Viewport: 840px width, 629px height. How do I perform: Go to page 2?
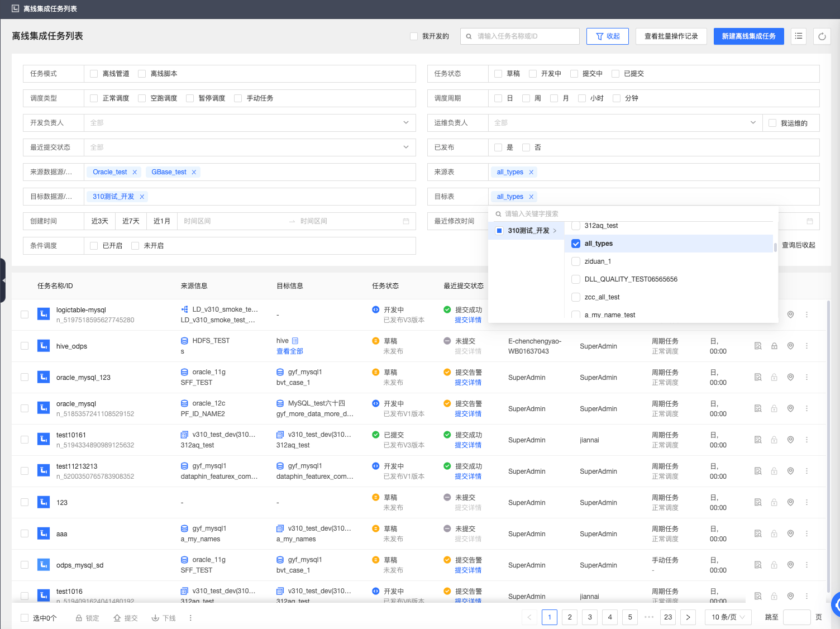[x=570, y=617]
